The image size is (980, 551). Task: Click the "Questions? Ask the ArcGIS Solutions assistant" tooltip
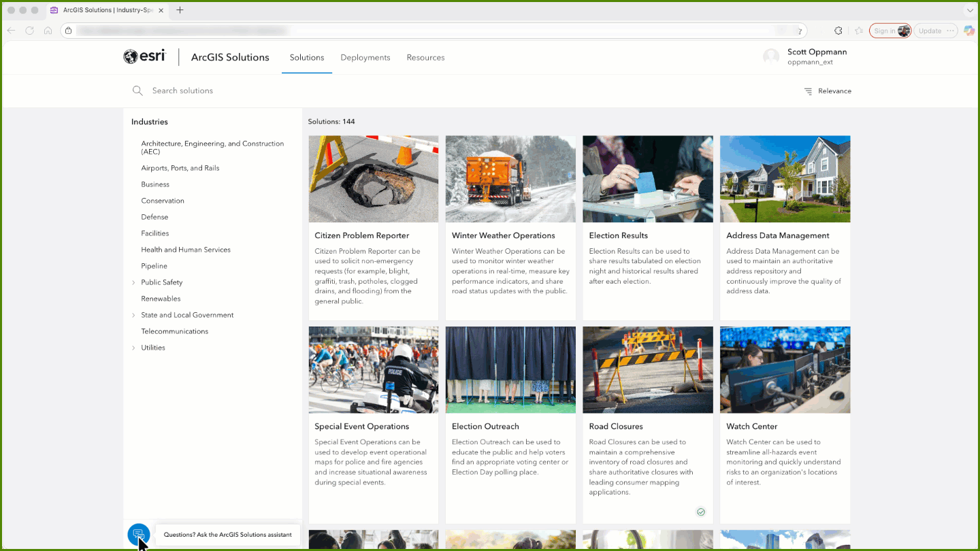point(228,535)
